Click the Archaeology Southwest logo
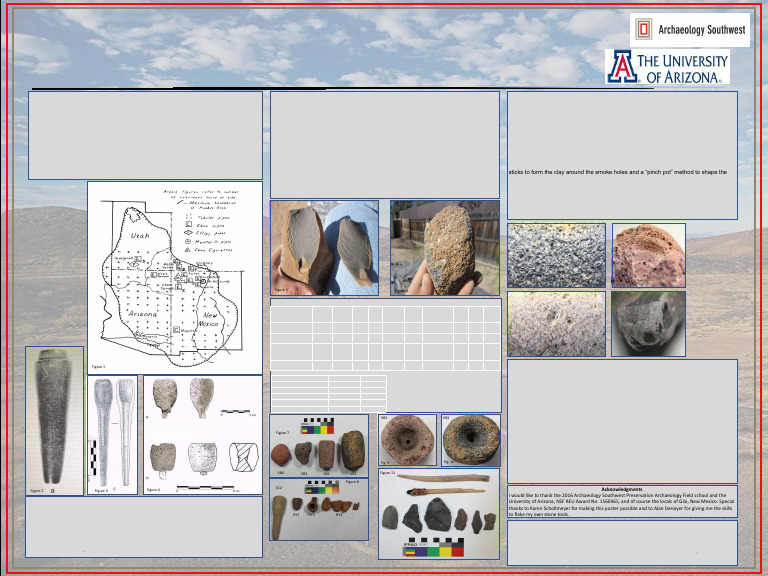The image size is (768, 576). [690, 30]
